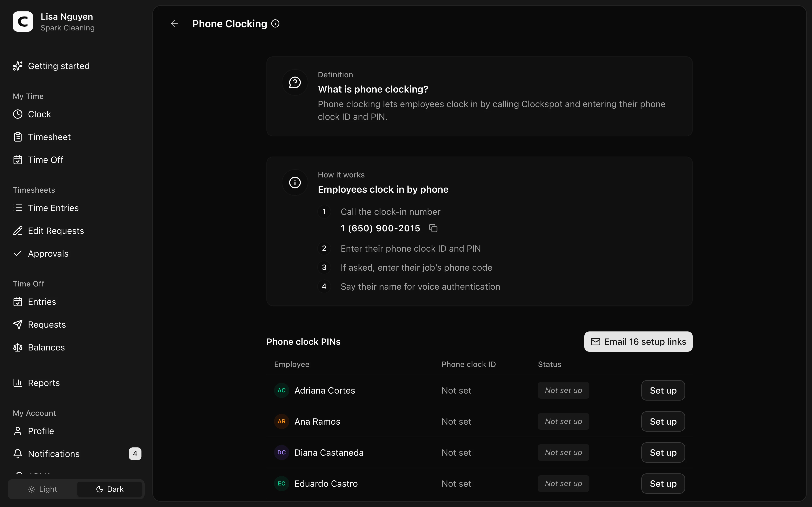Copy the clock-in phone number

point(433,228)
